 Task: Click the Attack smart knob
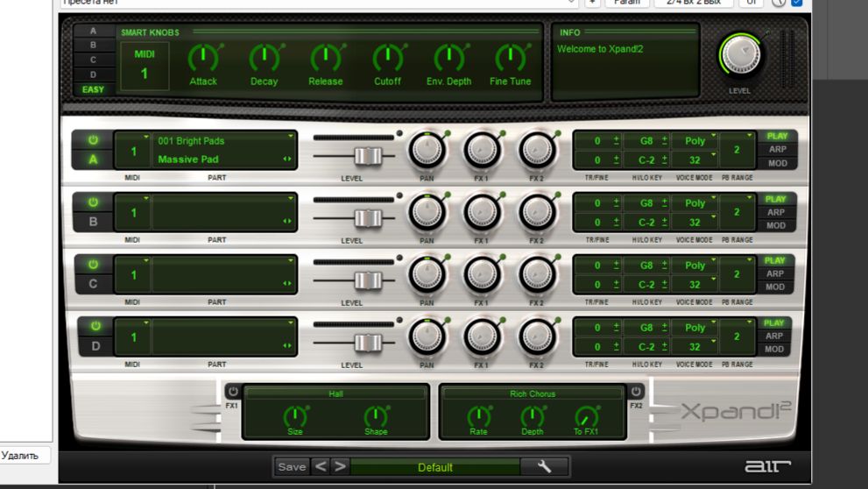point(203,58)
